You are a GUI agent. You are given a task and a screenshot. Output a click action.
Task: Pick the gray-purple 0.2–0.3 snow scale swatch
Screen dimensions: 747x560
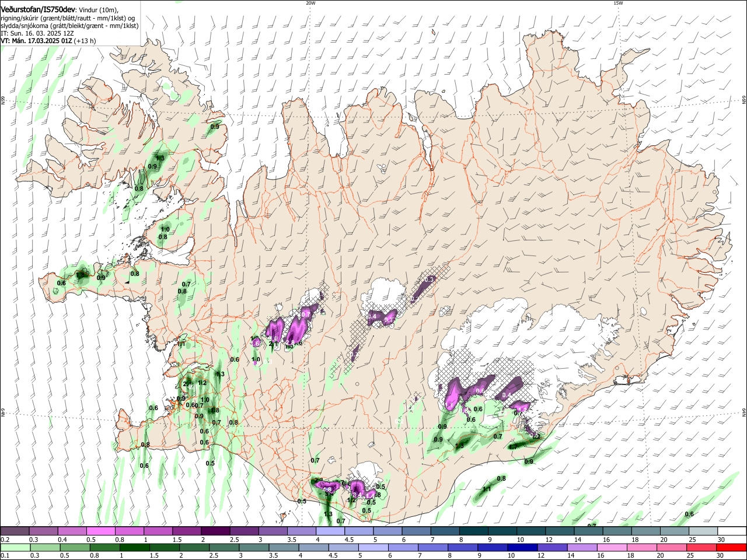click(15, 531)
